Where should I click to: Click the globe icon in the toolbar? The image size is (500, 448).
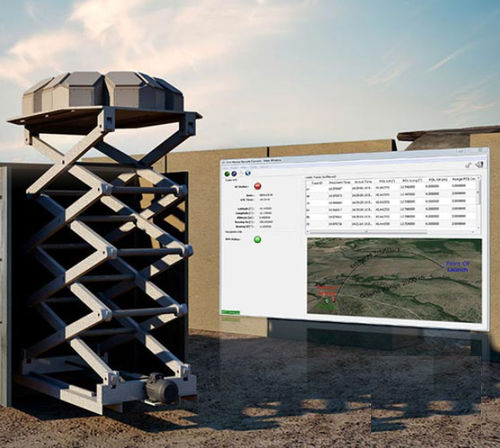247,173
